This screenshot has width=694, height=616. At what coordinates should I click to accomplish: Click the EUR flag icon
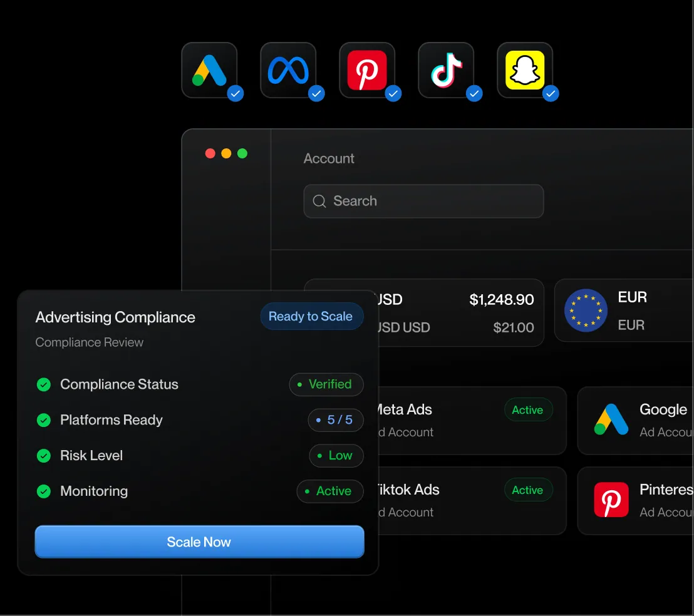pyautogui.click(x=586, y=311)
